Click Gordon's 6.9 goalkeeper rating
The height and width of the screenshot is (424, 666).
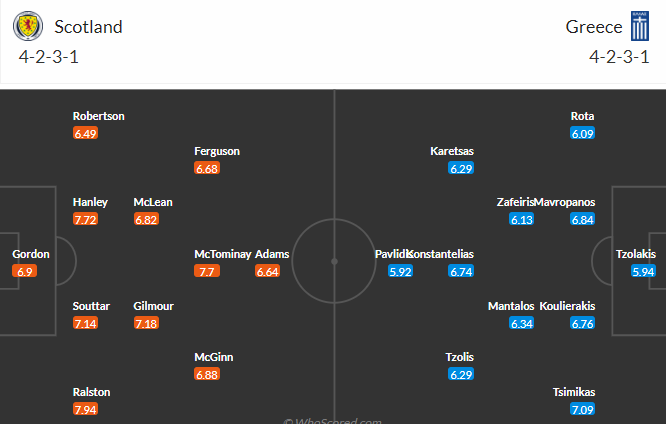[25, 271]
